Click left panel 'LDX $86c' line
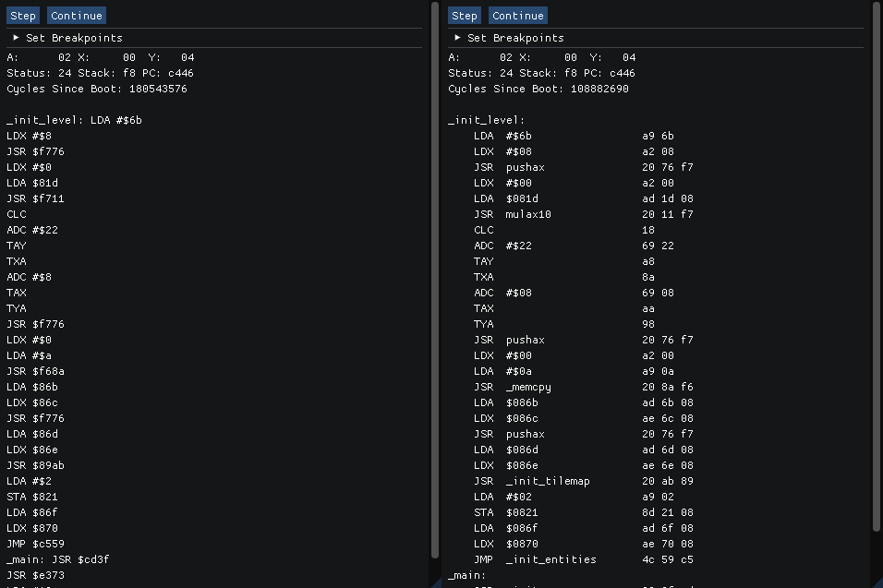 click(x=32, y=402)
